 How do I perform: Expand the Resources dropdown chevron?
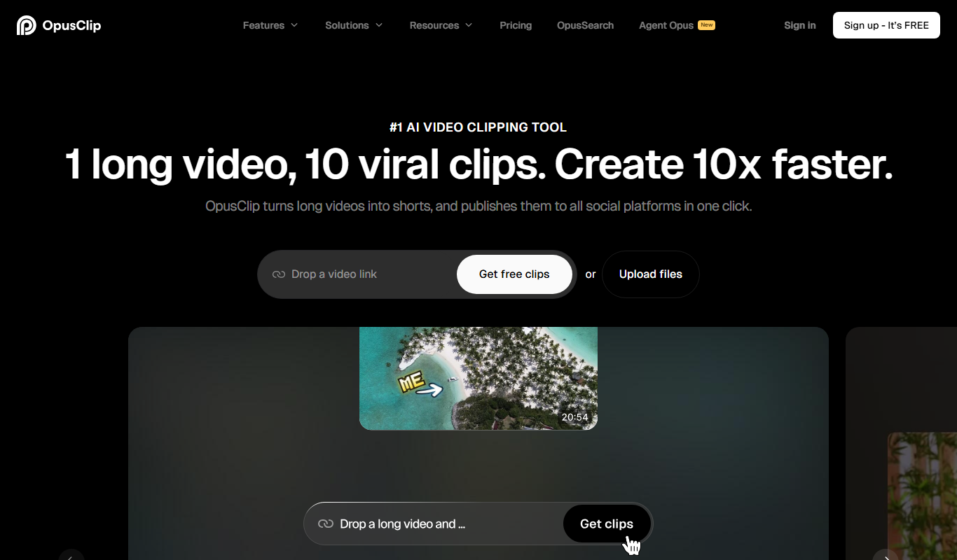click(x=469, y=25)
